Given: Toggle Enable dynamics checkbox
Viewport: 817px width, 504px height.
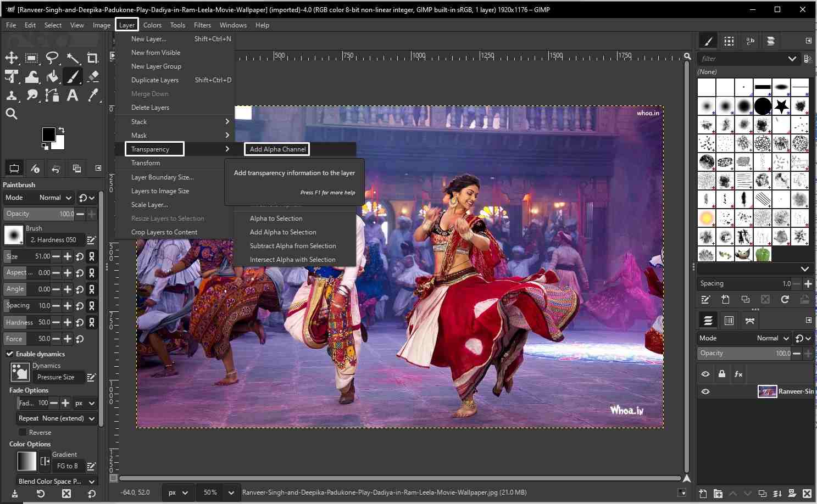Looking at the screenshot, I should point(10,354).
